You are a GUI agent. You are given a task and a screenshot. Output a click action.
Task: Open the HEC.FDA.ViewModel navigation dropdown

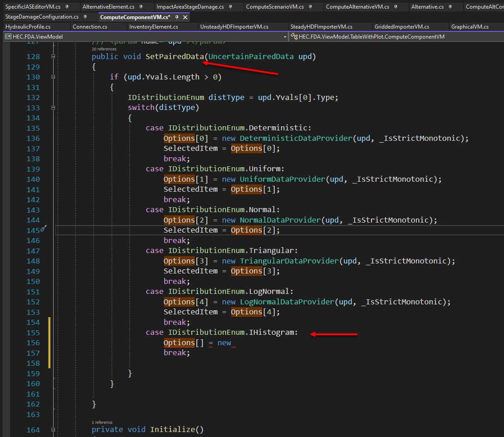284,36
